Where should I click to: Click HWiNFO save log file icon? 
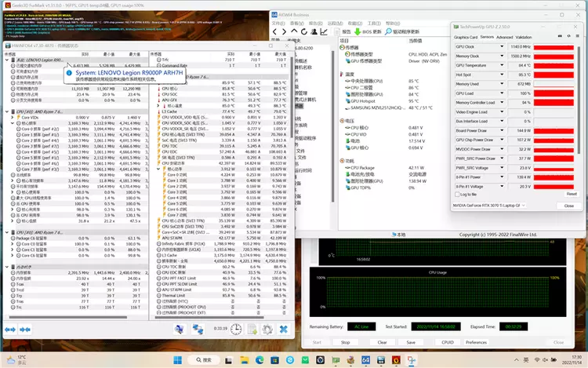tap(252, 330)
